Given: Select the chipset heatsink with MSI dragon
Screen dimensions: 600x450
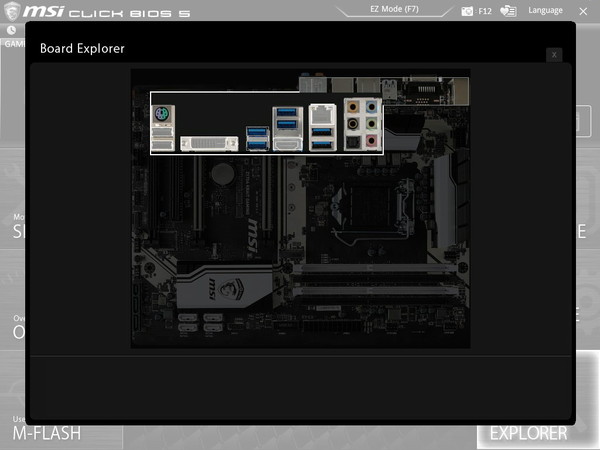Looking at the screenshot, I should (x=226, y=287).
